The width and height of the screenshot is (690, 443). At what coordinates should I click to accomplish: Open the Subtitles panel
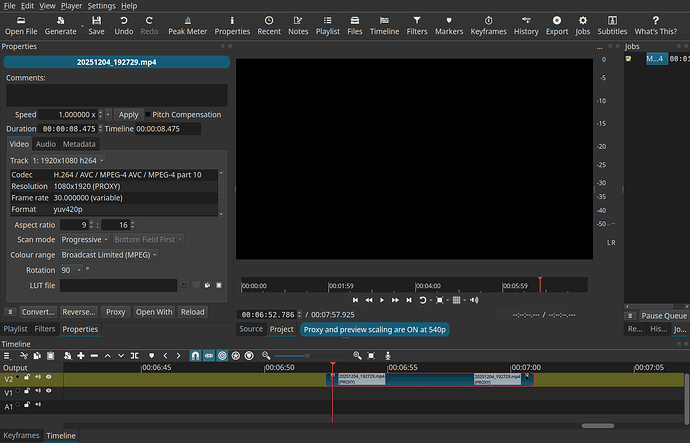[612, 26]
